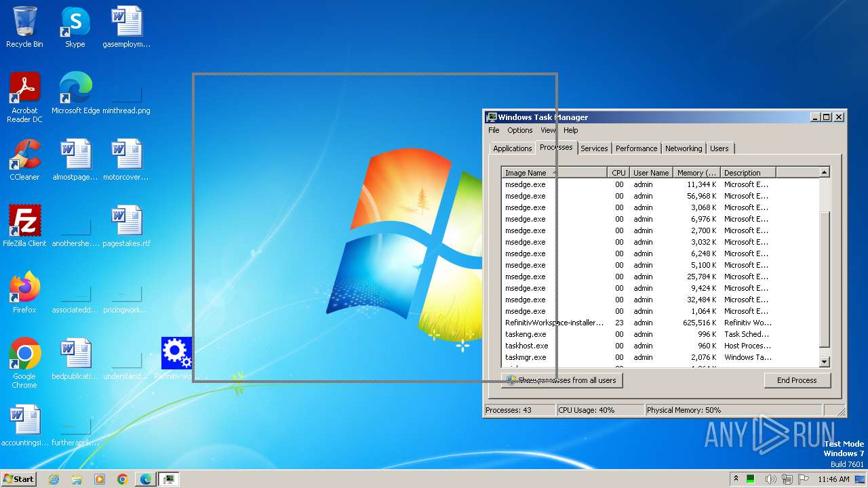This screenshot has height=488, width=868.
Task: Click the CPU Usage: 40% status panel
Action: 599,410
